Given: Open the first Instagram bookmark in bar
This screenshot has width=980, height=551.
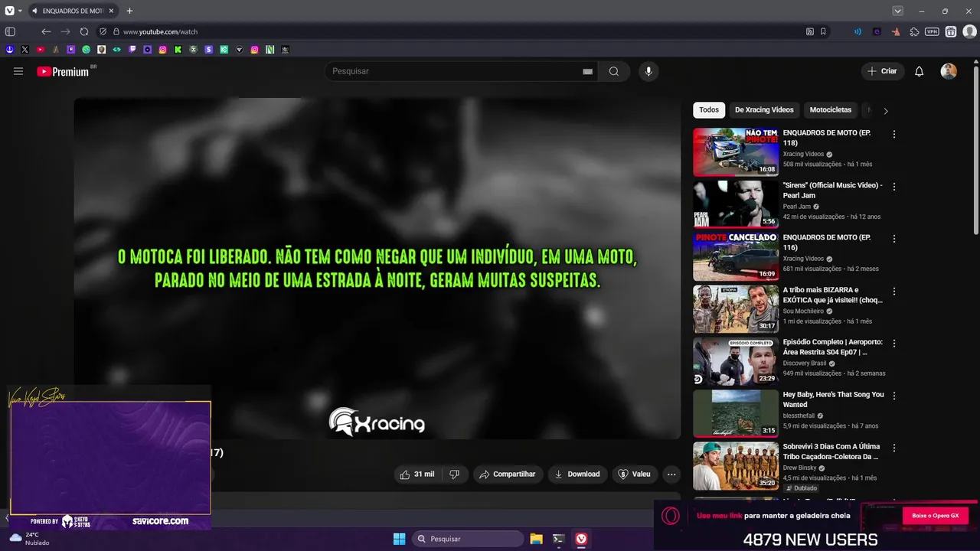Looking at the screenshot, I should pyautogui.click(x=163, y=50).
